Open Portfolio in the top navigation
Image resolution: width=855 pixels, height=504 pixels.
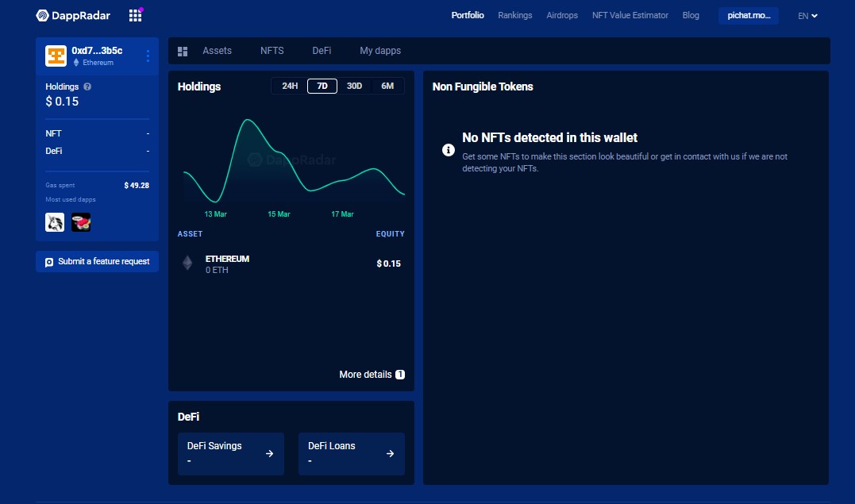point(468,15)
